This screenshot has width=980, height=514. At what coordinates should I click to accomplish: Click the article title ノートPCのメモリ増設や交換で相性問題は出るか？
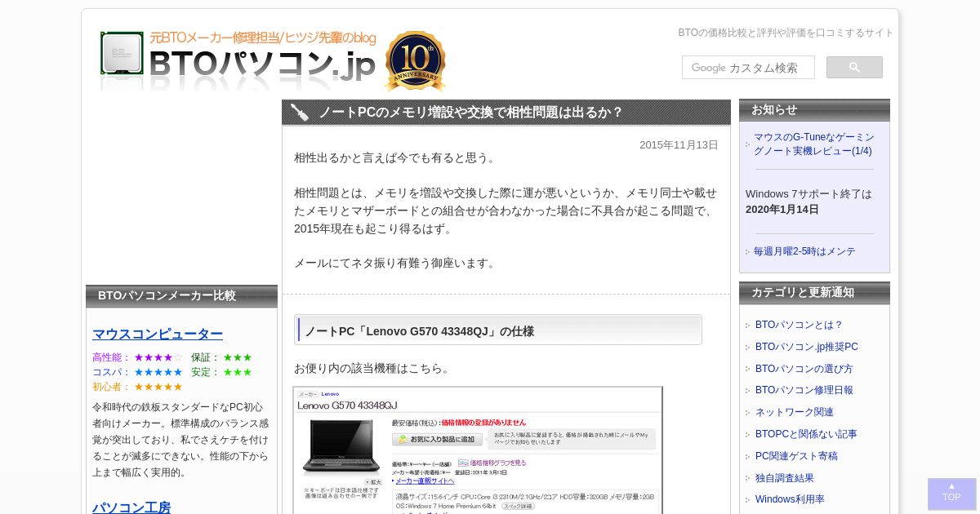click(470, 113)
